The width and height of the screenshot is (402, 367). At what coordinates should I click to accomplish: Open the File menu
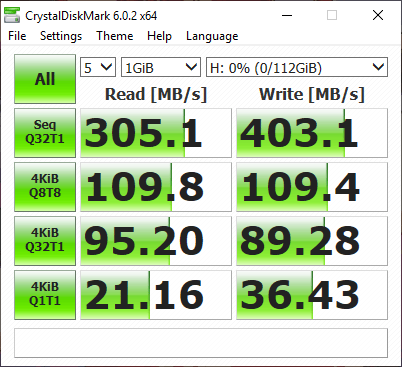click(x=17, y=36)
